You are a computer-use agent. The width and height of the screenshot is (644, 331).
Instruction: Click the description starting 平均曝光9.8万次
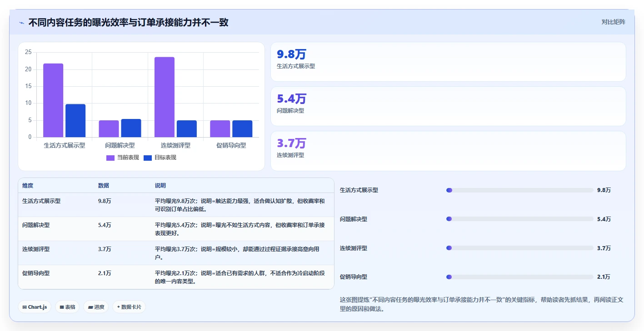click(x=240, y=205)
